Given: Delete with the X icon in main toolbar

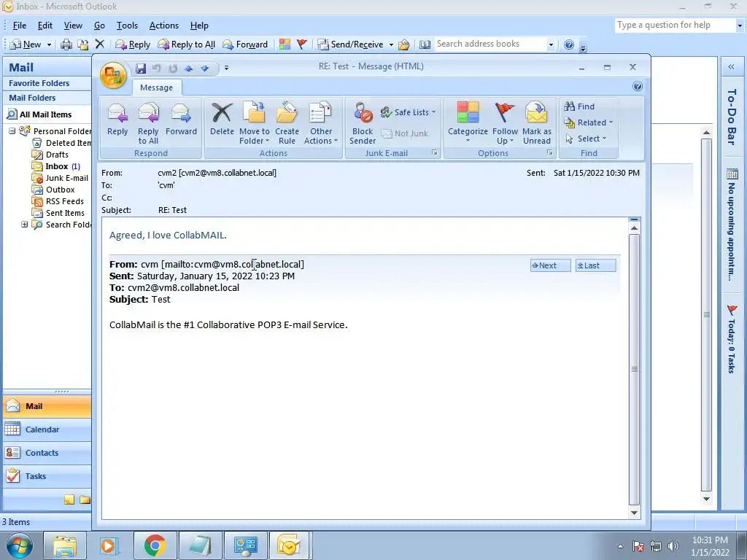Looking at the screenshot, I should 99,44.
